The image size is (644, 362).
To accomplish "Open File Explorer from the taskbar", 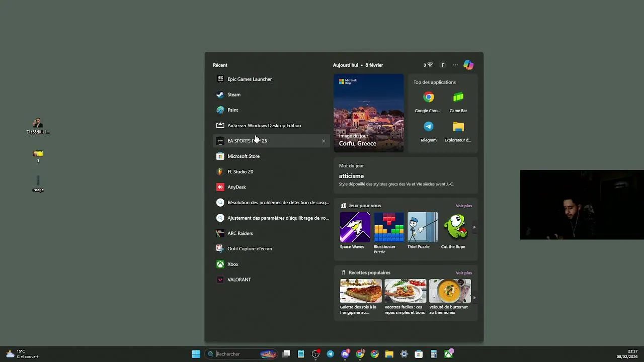I will (x=389, y=354).
